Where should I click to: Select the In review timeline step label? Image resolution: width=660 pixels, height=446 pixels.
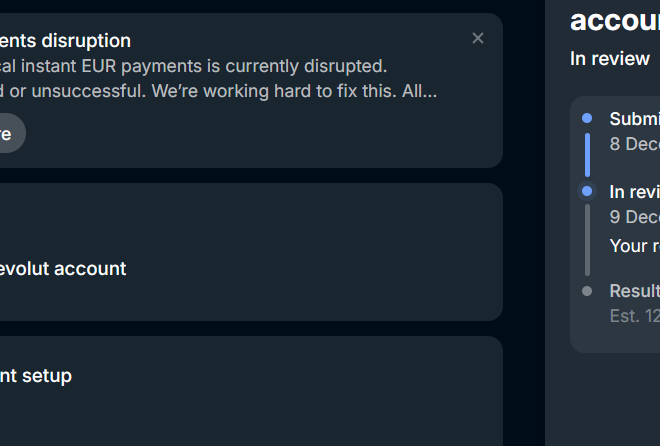(x=634, y=192)
